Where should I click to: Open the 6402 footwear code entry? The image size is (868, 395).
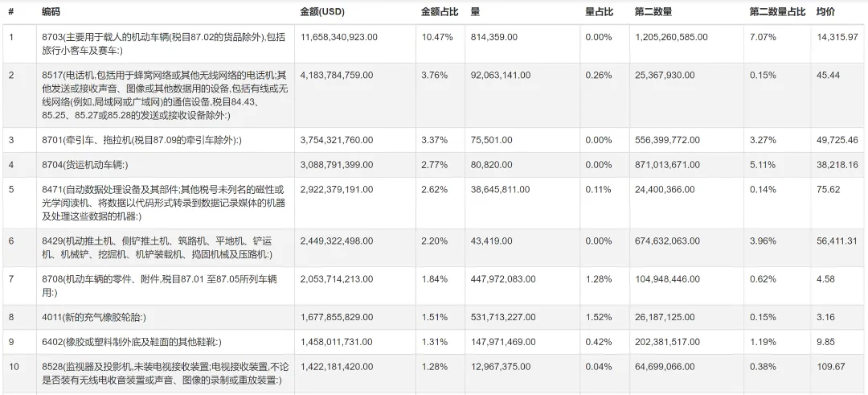(x=132, y=342)
